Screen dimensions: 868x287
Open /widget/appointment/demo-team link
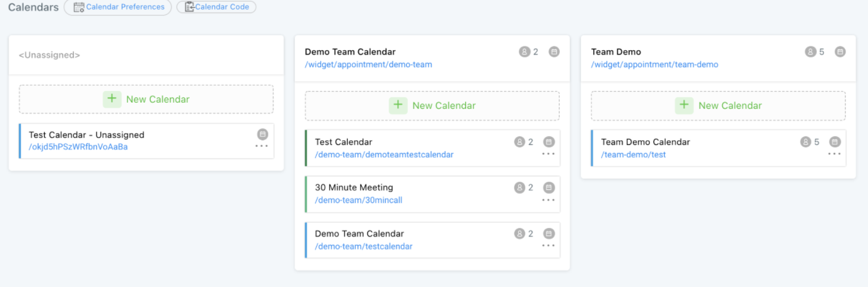[x=368, y=65]
